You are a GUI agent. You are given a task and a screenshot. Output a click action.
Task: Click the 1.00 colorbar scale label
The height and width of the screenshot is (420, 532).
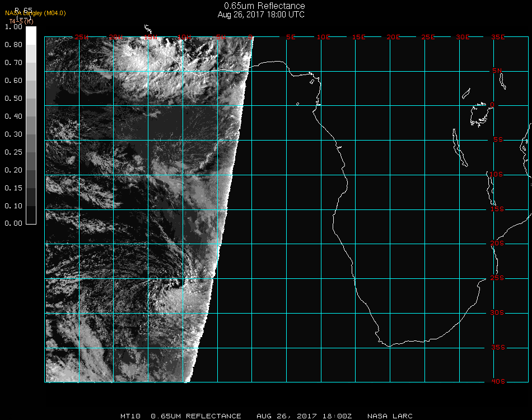pos(13,27)
